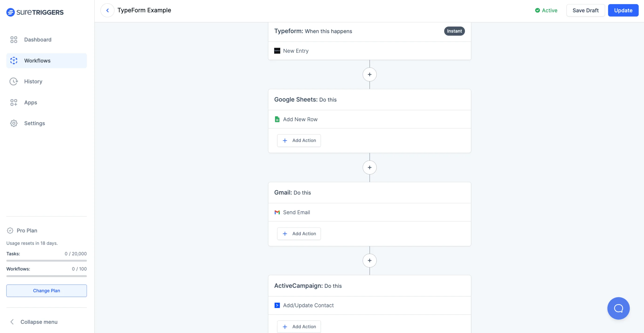Click the green Active status check icon
Viewport: 644px width, 333px height.
coord(537,10)
